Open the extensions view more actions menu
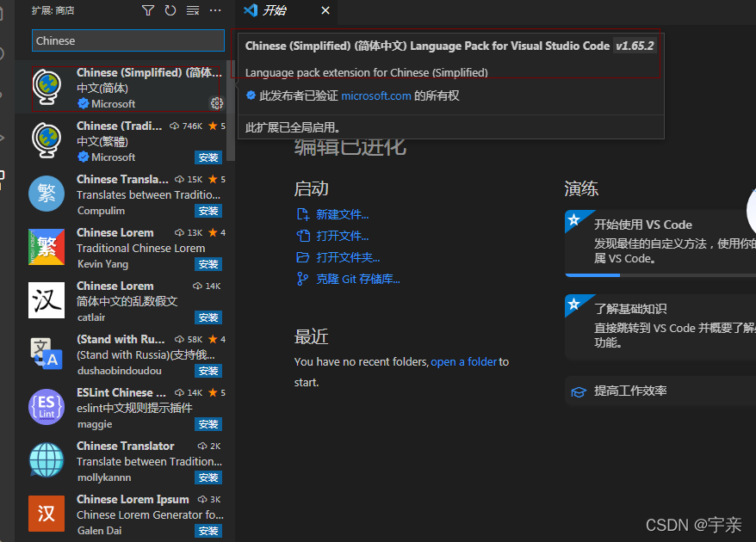 [215, 10]
